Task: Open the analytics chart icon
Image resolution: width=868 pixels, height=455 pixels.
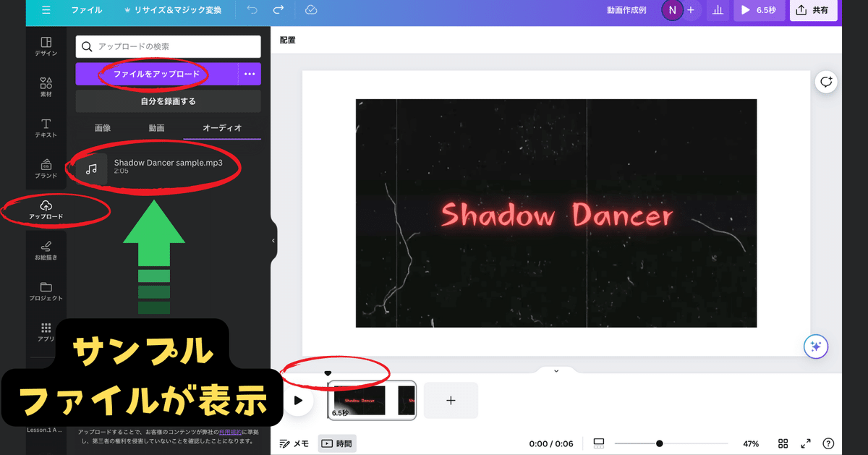Action: pos(718,10)
